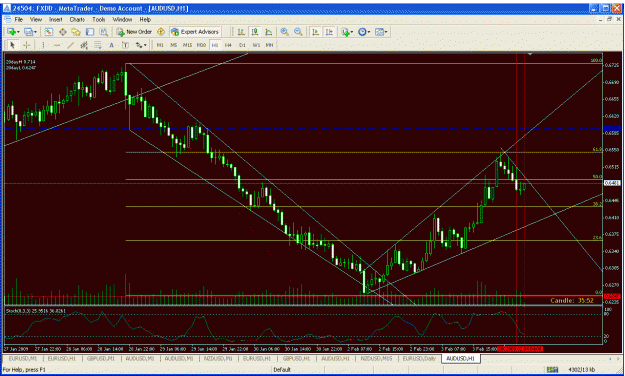Toggle Expert Advisors on or off
Viewport: 625px width, 376px height.
(x=195, y=32)
